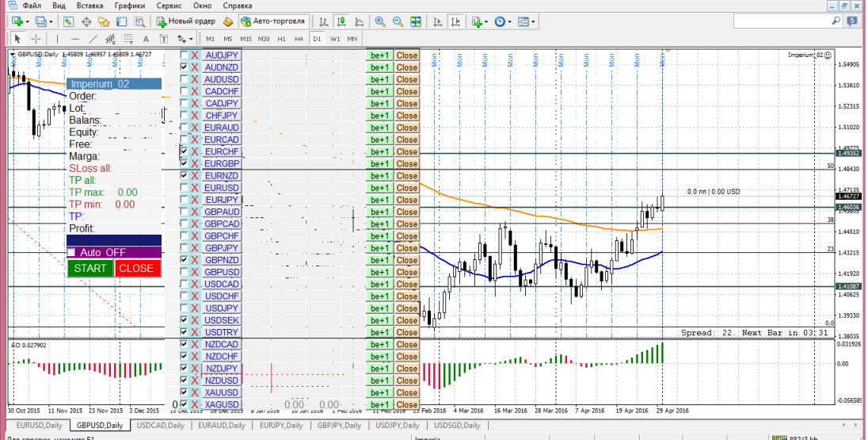868x440 pixels.
Task: Choose the trendline drawing tool
Action: (93, 39)
